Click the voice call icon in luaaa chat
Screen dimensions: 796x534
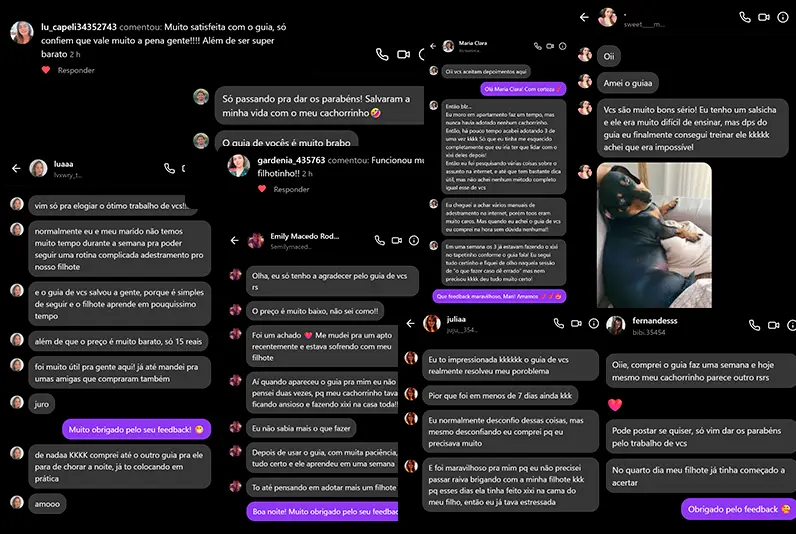170,168
